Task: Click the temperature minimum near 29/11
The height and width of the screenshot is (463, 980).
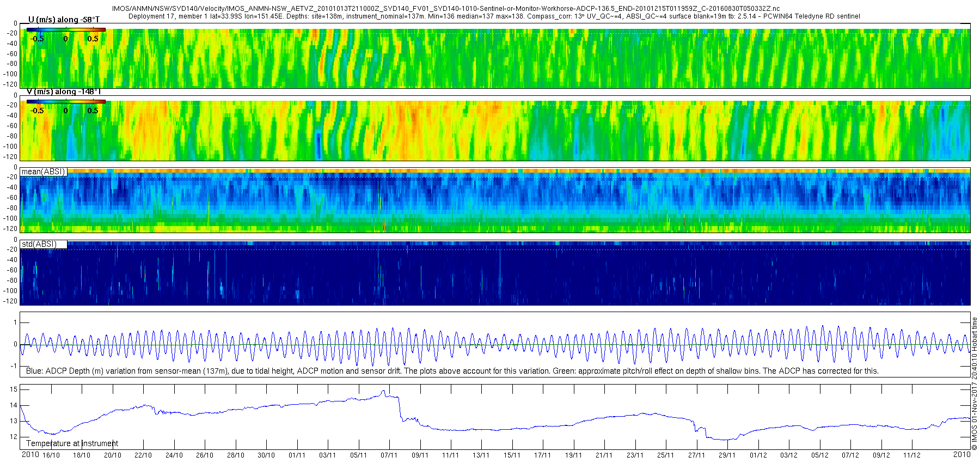Action: click(x=727, y=439)
